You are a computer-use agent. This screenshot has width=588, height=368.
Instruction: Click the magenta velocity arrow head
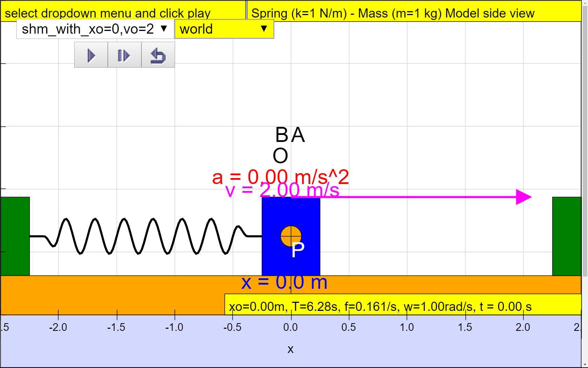coord(524,197)
